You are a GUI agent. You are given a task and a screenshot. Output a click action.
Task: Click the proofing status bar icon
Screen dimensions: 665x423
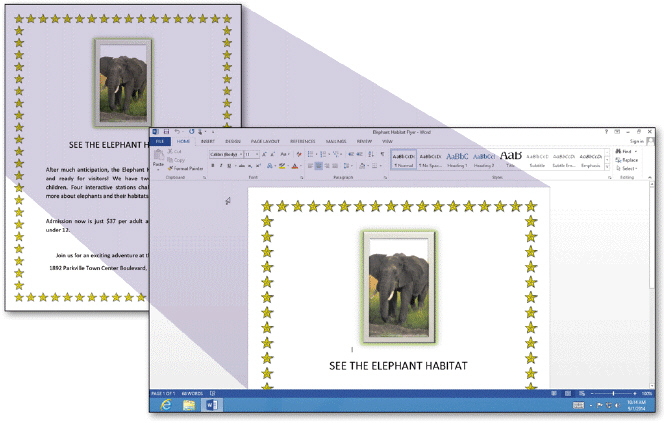coord(212,393)
